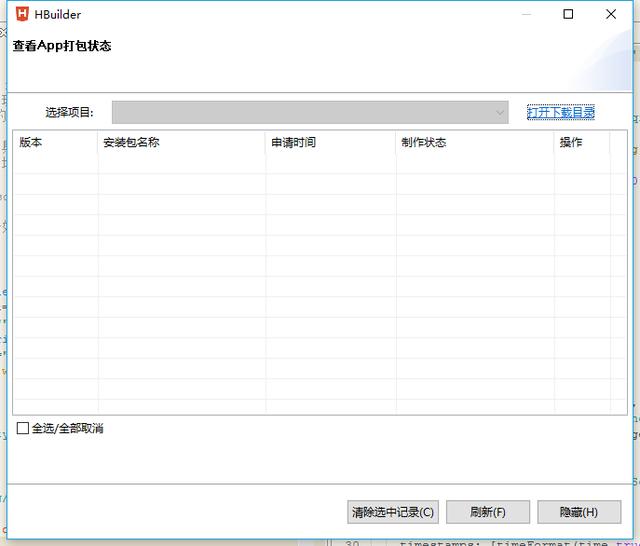
Task: Toggle the 全选/全部取消 checkbox
Action: point(23,429)
